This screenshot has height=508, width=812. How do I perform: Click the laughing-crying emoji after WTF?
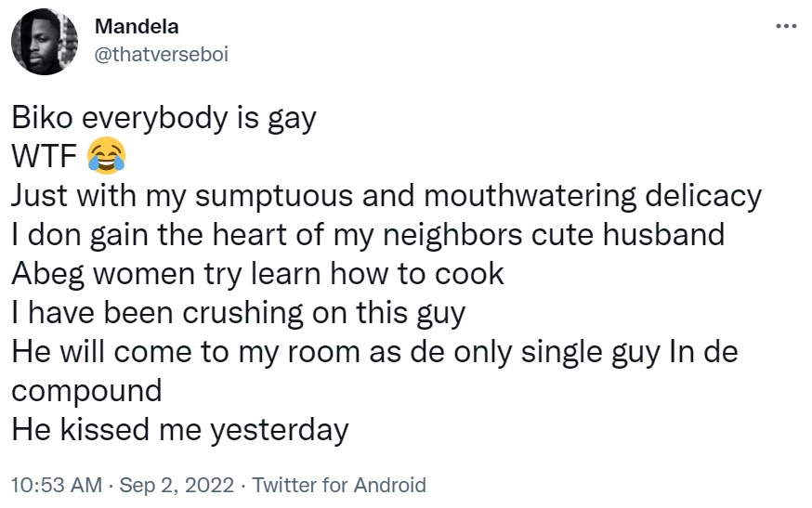tap(106, 156)
